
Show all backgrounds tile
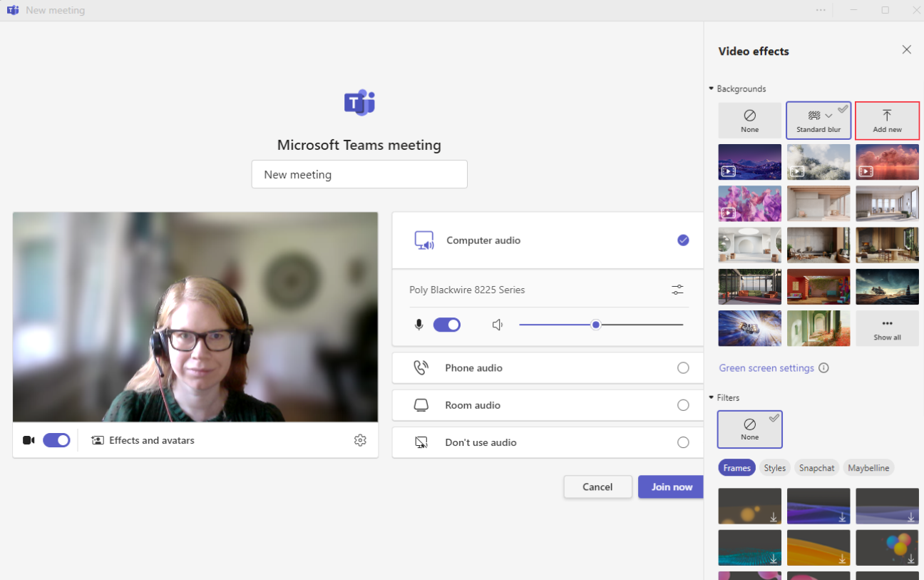pyautogui.click(x=887, y=328)
